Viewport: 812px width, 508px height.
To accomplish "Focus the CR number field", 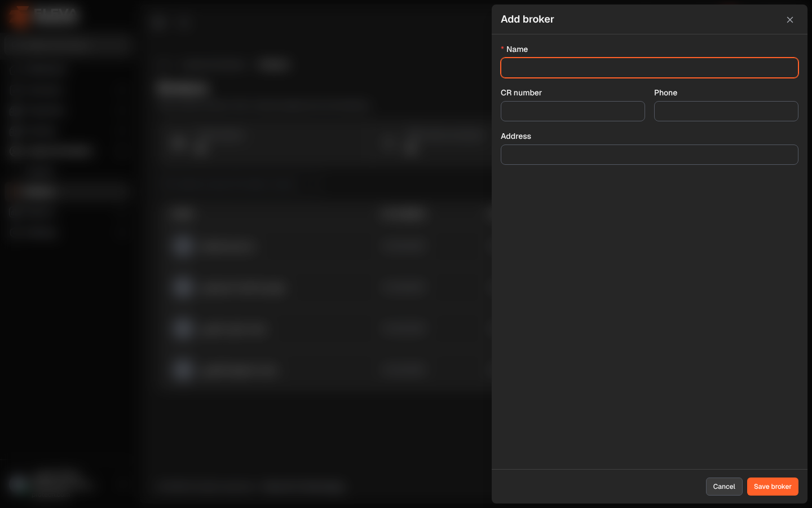I will pos(573,111).
